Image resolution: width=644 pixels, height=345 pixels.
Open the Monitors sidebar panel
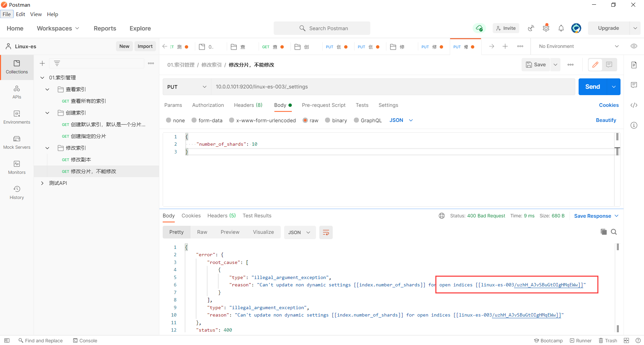(17, 167)
